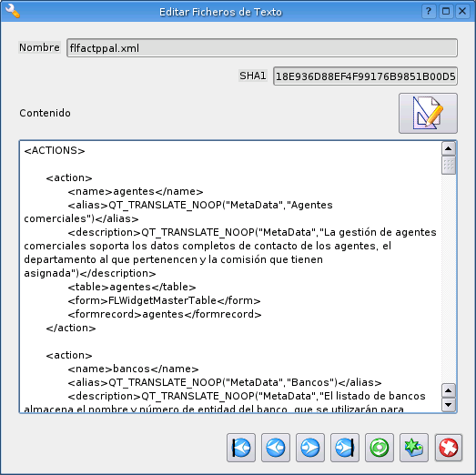Screen dimensions: 476x475
Task: Jump to the last record button
Action: tap(345, 448)
